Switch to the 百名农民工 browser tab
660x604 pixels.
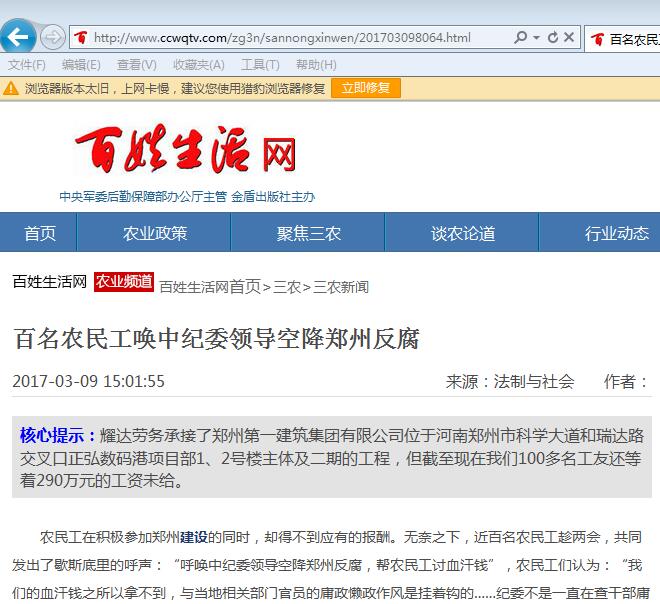[625, 39]
